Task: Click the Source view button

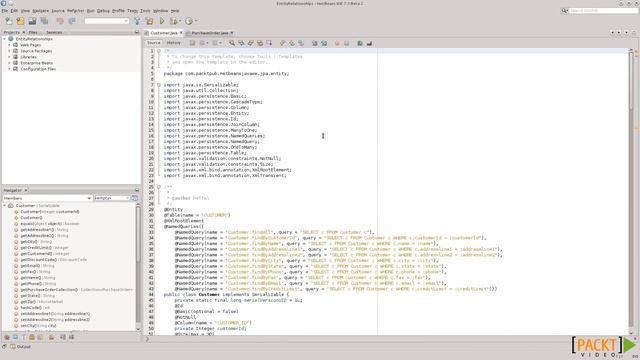Action: tap(153, 43)
